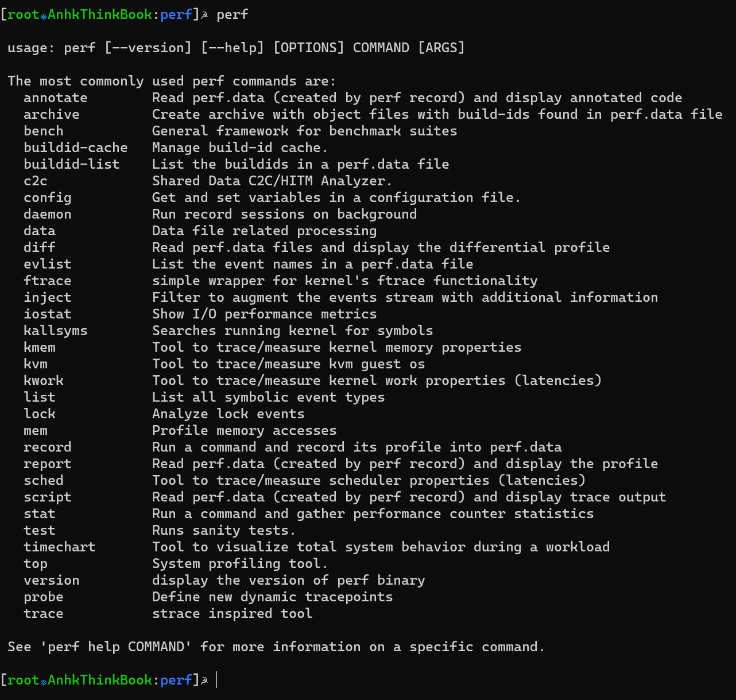This screenshot has width=736, height=700.
Task: Click the quoted 'perf help COMMAND' text
Action: pyautogui.click(x=116, y=647)
